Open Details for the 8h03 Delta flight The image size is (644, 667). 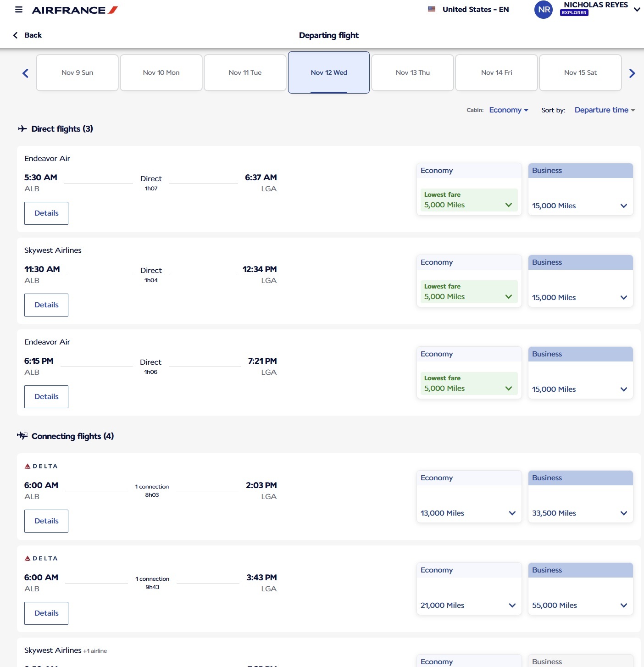click(x=46, y=521)
